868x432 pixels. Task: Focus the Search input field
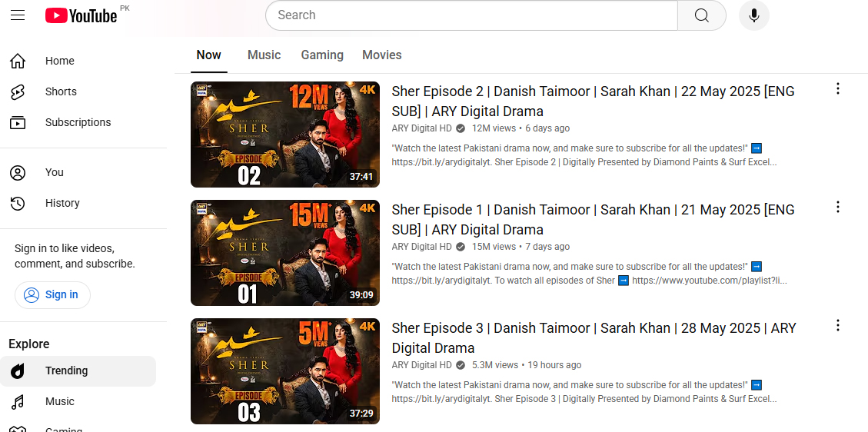pos(471,15)
